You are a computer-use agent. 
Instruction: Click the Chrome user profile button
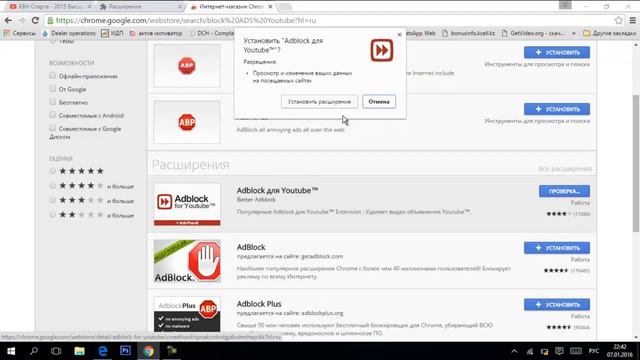coord(565,5)
